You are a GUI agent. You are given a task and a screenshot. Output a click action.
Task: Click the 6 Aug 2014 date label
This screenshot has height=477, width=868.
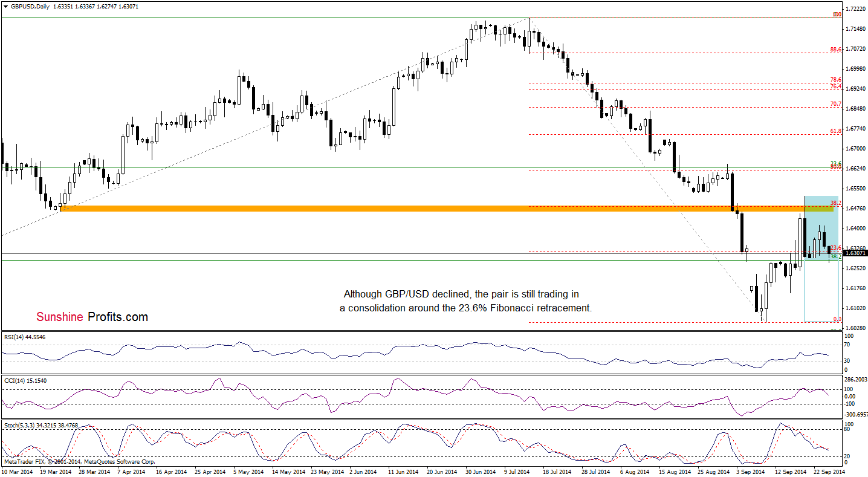point(634,470)
